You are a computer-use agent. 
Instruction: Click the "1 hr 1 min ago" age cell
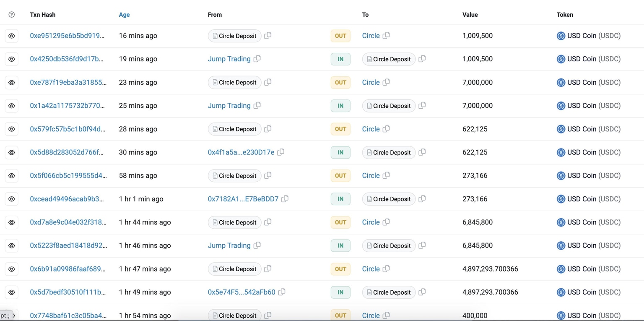(141, 199)
